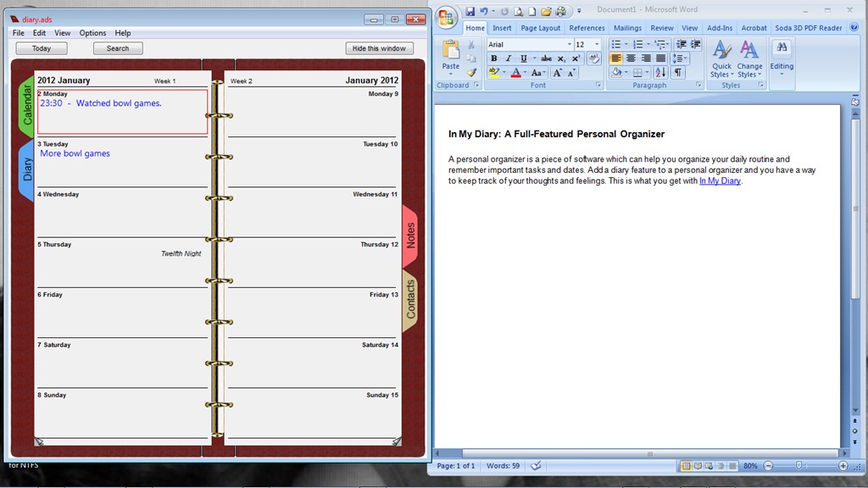The height and width of the screenshot is (488, 868).
Task: Increase paragraph indent
Action: point(696,44)
